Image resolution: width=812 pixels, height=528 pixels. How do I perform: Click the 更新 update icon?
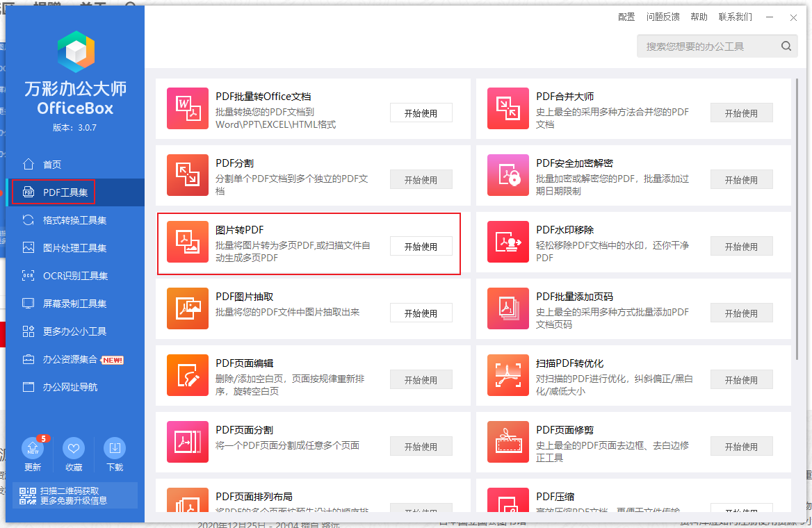pyautogui.click(x=33, y=448)
